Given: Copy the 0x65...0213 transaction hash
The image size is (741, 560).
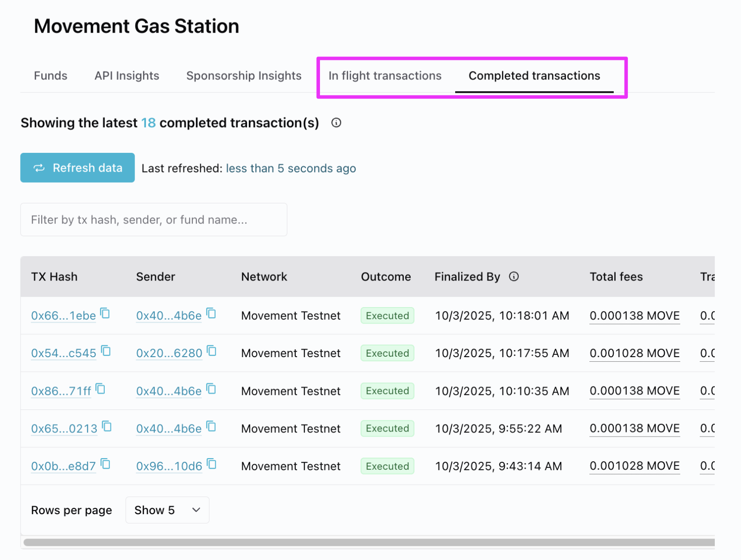Looking at the screenshot, I should coord(107,427).
